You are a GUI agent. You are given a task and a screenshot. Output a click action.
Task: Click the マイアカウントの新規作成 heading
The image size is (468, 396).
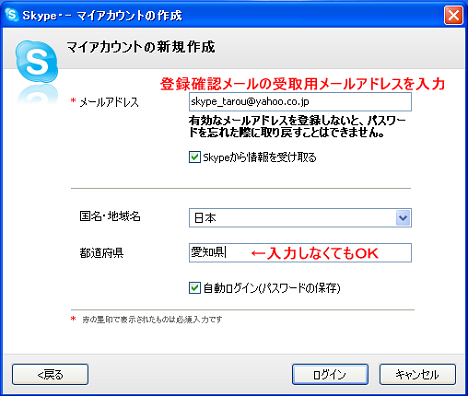click(141, 47)
